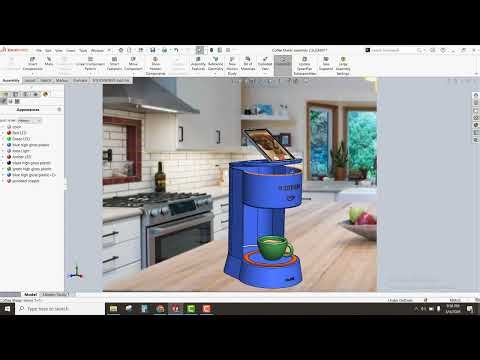
Task: Select the Exploded View tool
Action: click(x=265, y=63)
